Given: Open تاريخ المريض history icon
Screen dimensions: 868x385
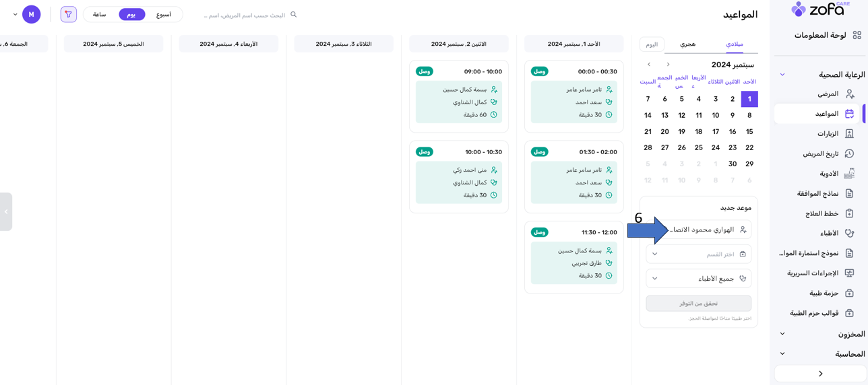Looking at the screenshot, I should [x=849, y=153].
